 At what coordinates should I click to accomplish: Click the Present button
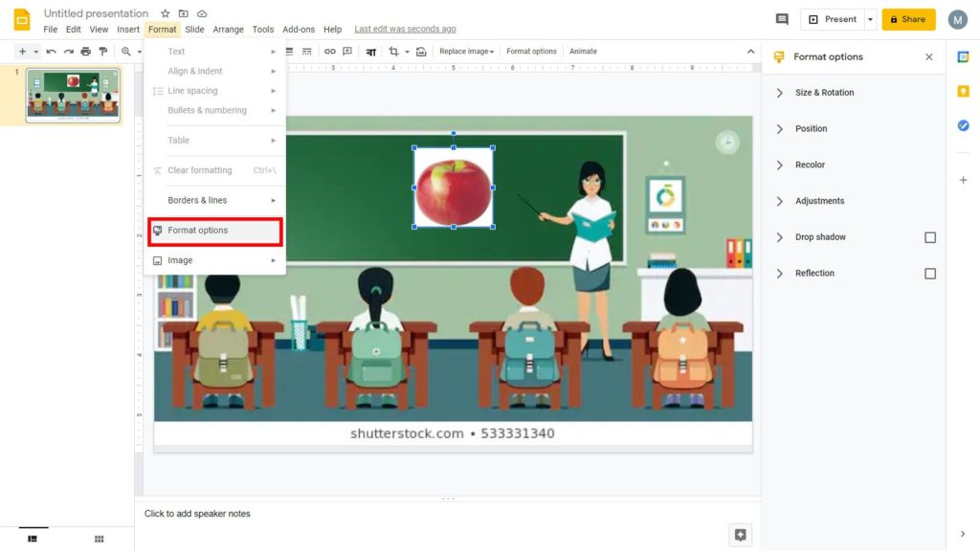click(x=833, y=19)
